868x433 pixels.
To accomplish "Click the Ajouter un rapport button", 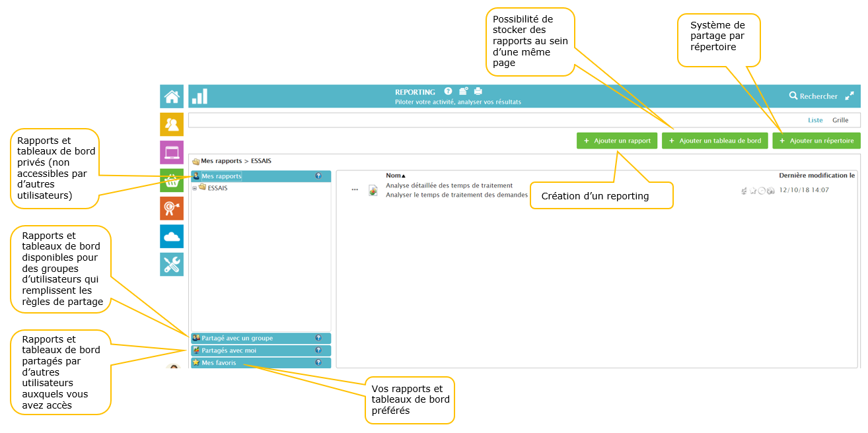I will [617, 141].
